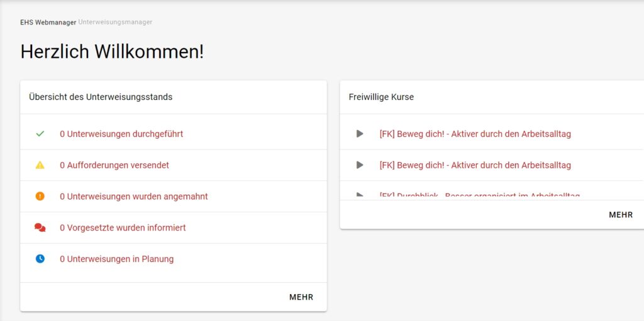Select the Unterweisungsmanager breadcrumb item
This screenshot has width=644, height=321.
point(115,23)
